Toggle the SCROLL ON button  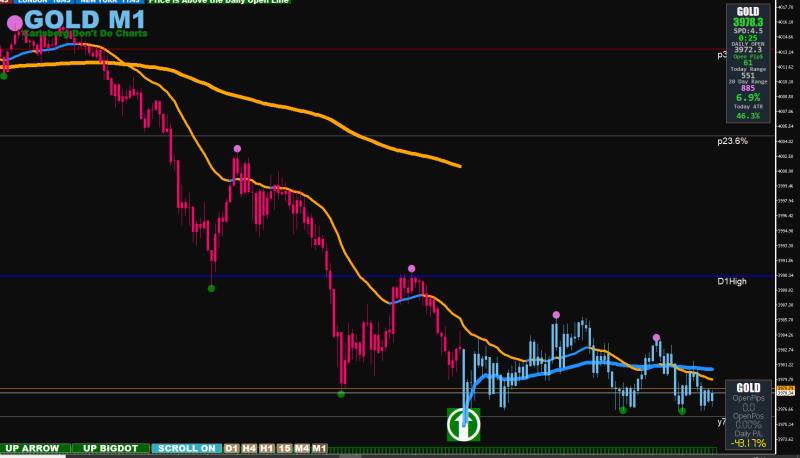coord(187,448)
